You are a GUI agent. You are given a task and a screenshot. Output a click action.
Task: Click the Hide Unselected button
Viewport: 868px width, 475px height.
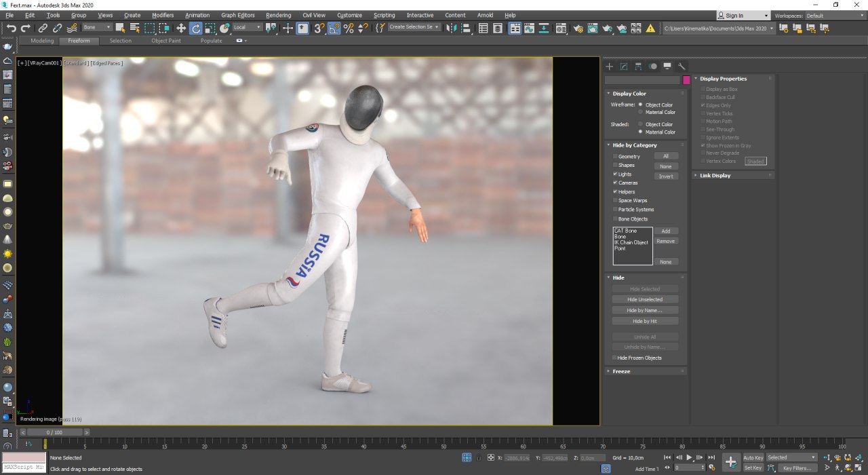tap(645, 299)
